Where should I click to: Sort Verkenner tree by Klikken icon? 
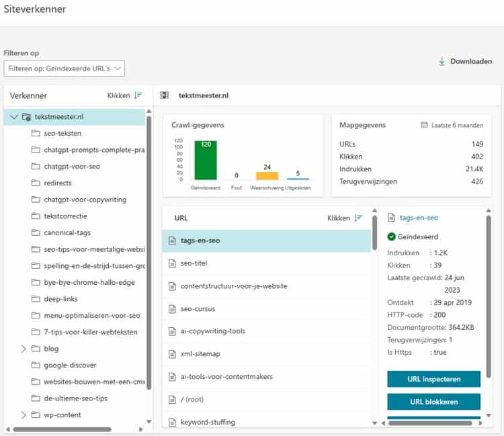(x=138, y=95)
